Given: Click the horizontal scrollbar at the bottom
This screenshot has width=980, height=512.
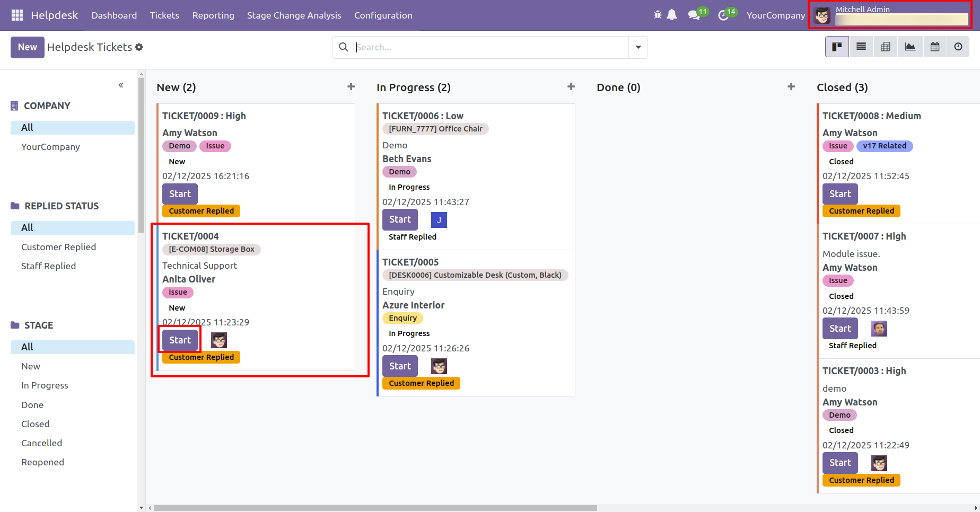Looking at the screenshot, I should (x=375, y=508).
